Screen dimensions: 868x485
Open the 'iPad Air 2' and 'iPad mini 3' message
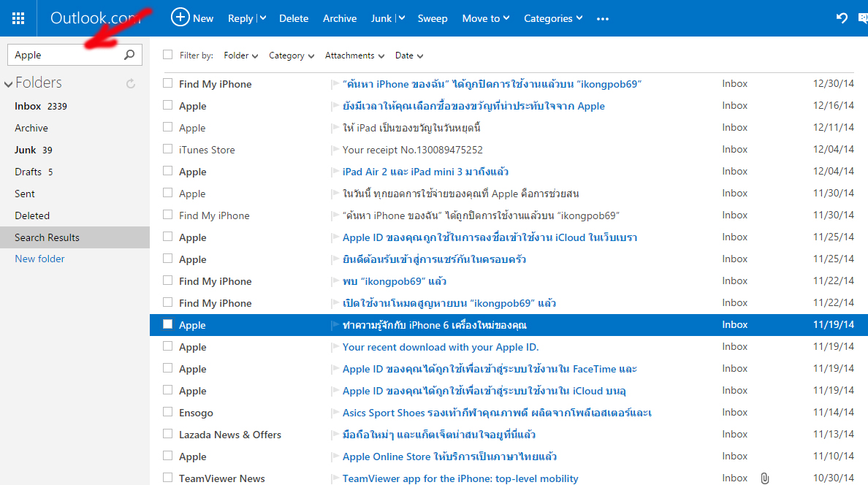coord(425,172)
